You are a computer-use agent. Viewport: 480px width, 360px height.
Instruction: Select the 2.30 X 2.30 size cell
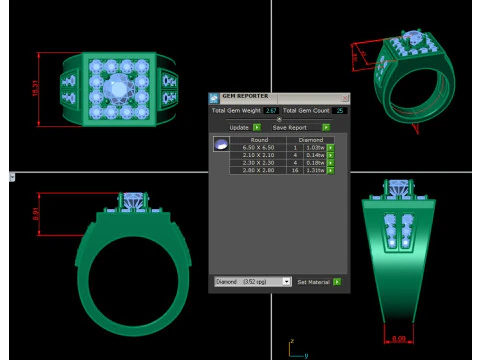(258, 163)
